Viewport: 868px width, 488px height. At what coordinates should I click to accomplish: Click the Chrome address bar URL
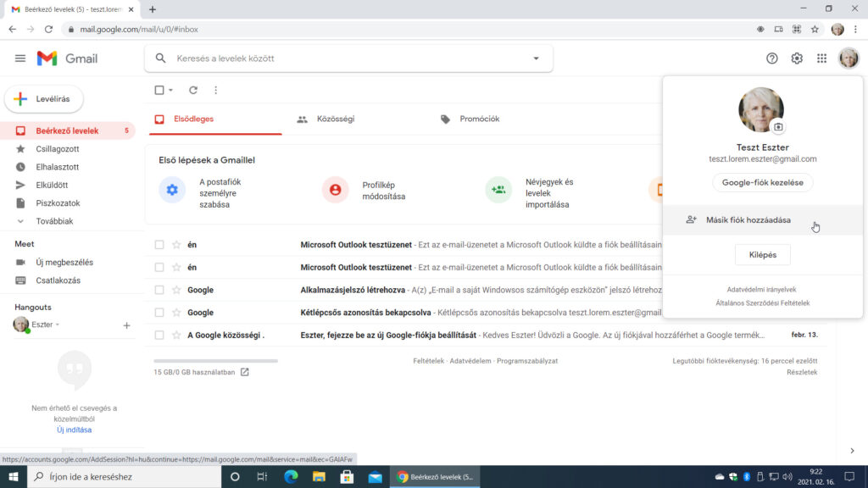click(139, 30)
